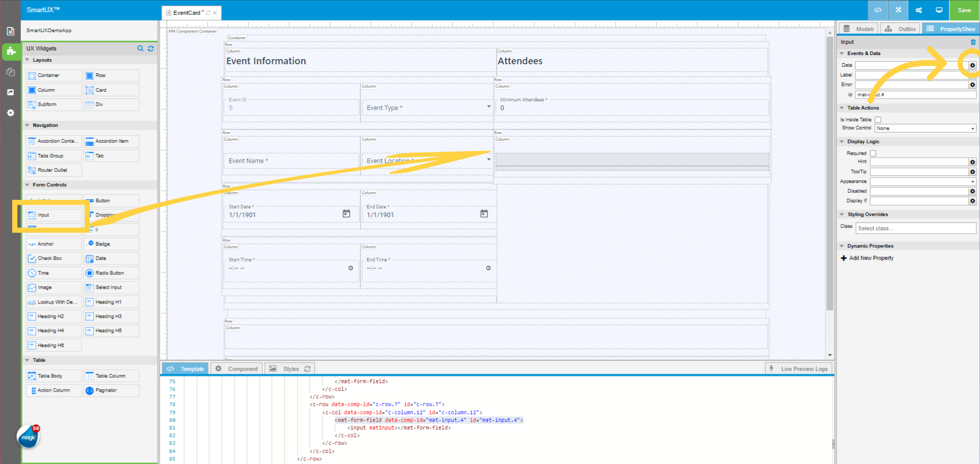
Task: Click the Save button
Action: (x=964, y=10)
